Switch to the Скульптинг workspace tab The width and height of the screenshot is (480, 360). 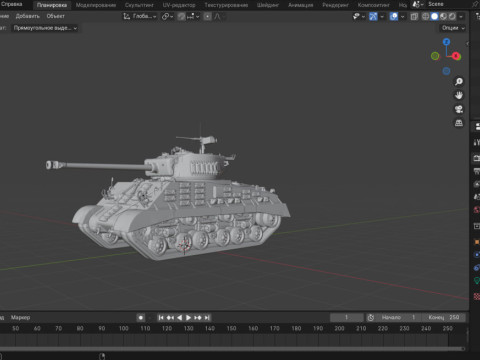pos(139,5)
